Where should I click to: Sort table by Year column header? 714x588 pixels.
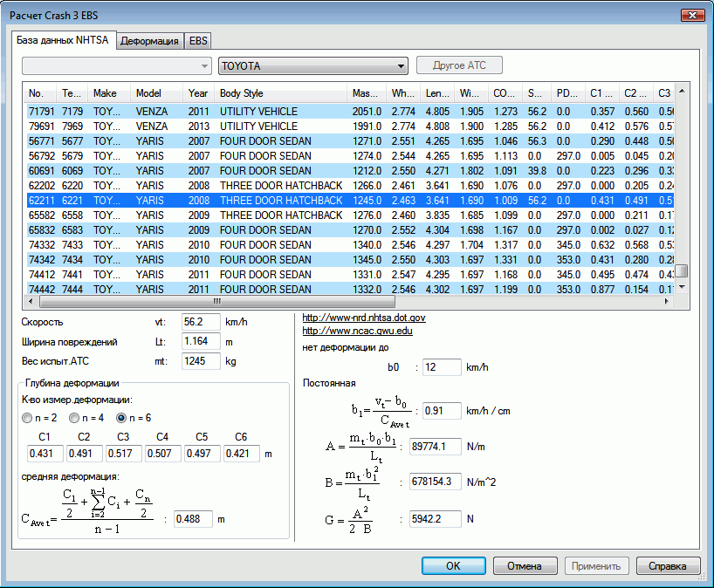(x=198, y=93)
